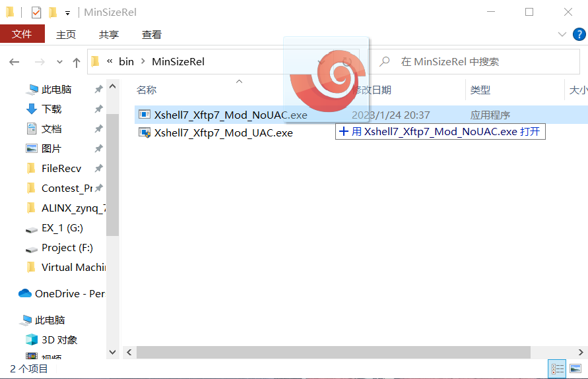588x379 pixels.
Task: Click the NoUAC exe file icon
Action: (145, 114)
